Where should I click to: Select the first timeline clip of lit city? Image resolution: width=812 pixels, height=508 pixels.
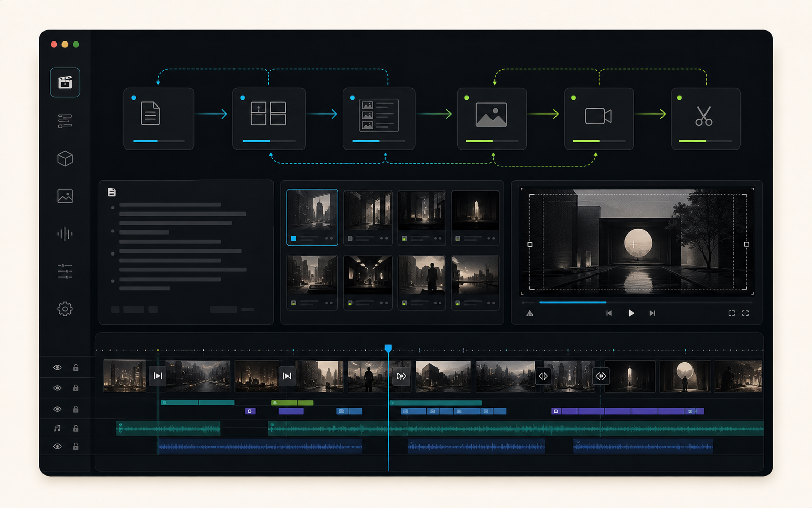[x=125, y=376]
